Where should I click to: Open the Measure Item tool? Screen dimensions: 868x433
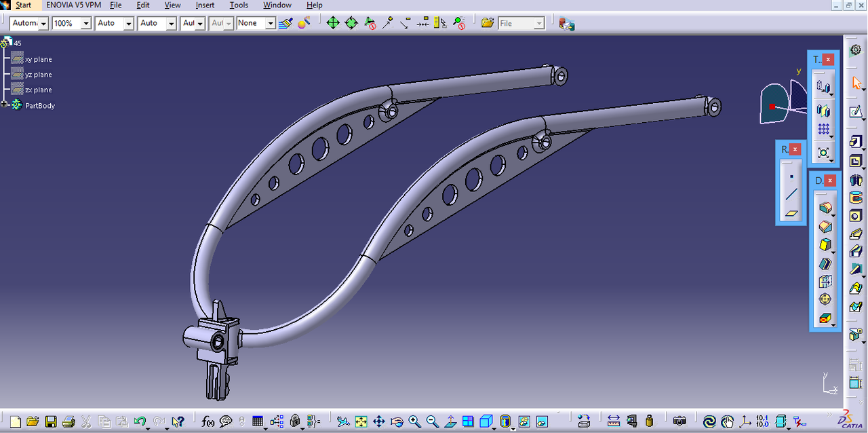(631, 421)
